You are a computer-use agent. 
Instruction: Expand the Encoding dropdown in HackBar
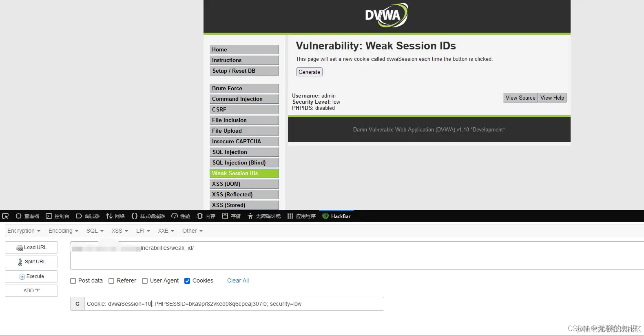click(63, 231)
